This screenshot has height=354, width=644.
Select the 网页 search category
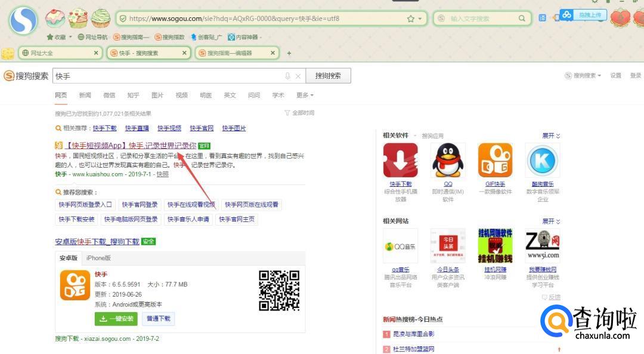tap(61, 95)
